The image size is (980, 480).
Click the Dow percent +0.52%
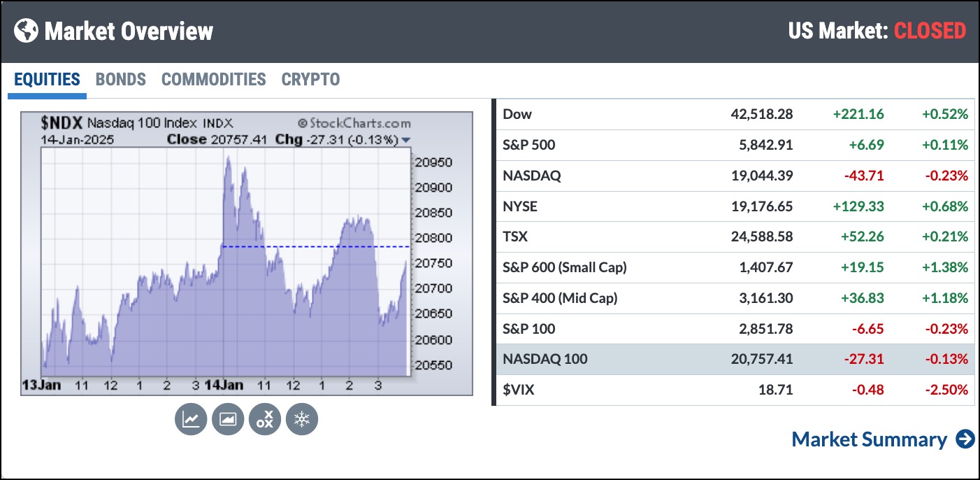944,114
